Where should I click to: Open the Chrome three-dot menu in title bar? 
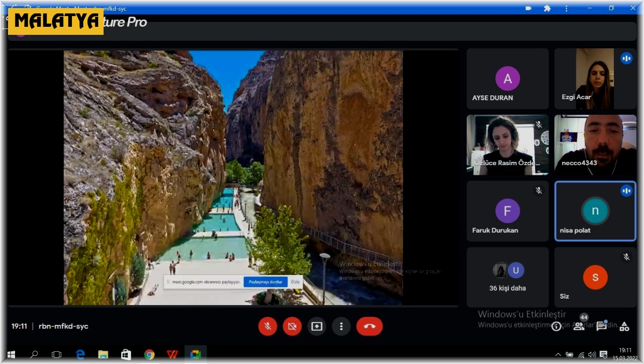(566, 9)
